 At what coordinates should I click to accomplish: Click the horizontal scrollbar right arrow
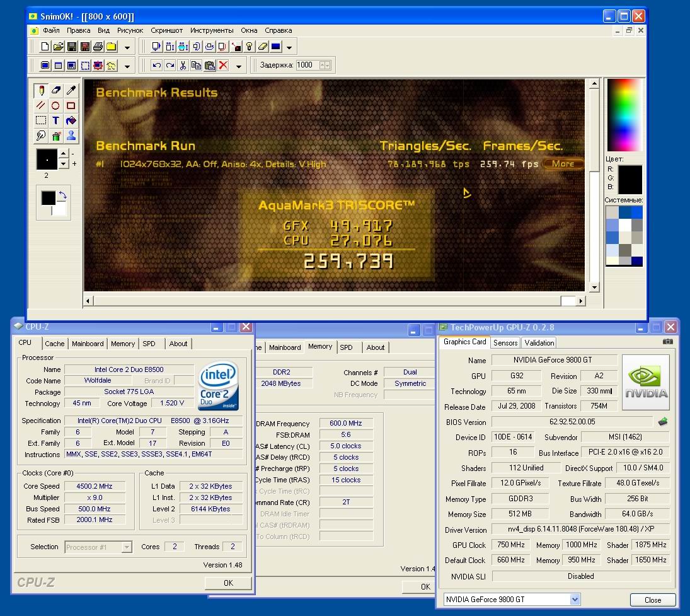(581, 301)
